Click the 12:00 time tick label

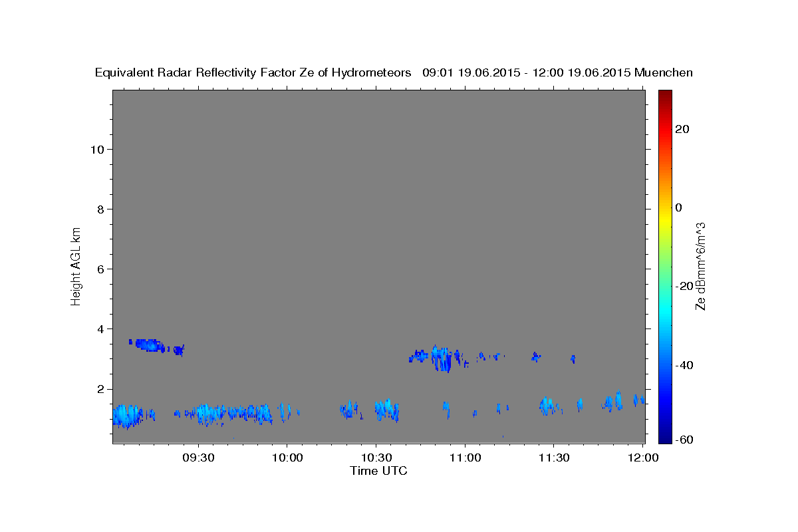click(x=643, y=458)
